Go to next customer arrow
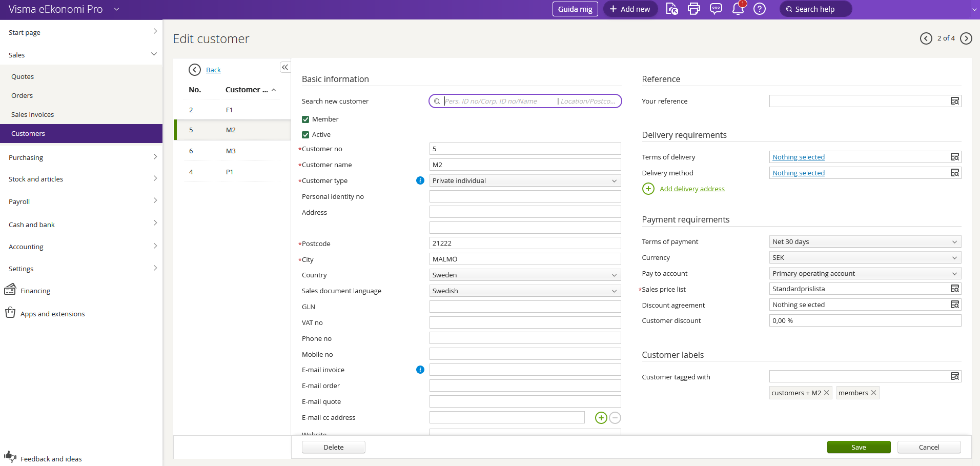The image size is (980, 466). [966, 38]
